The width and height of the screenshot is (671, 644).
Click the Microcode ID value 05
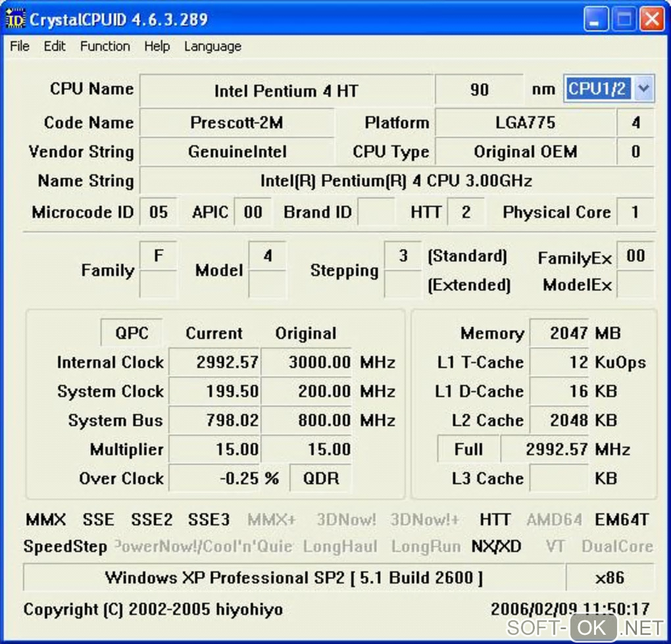[x=159, y=212]
